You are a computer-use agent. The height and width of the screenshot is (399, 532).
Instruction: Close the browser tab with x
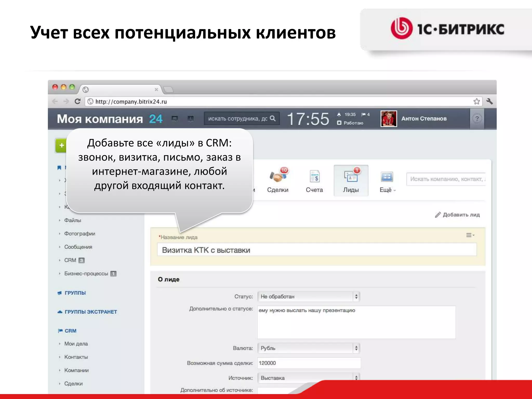[x=156, y=89]
